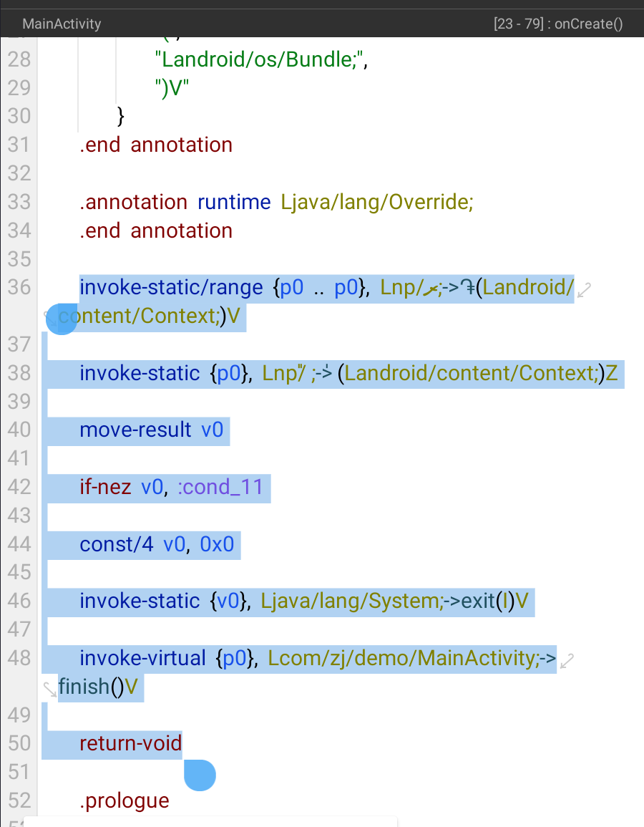The height and width of the screenshot is (827, 644).
Task: Click line number 36 in the gutter
Action: (x=19, y=287)
